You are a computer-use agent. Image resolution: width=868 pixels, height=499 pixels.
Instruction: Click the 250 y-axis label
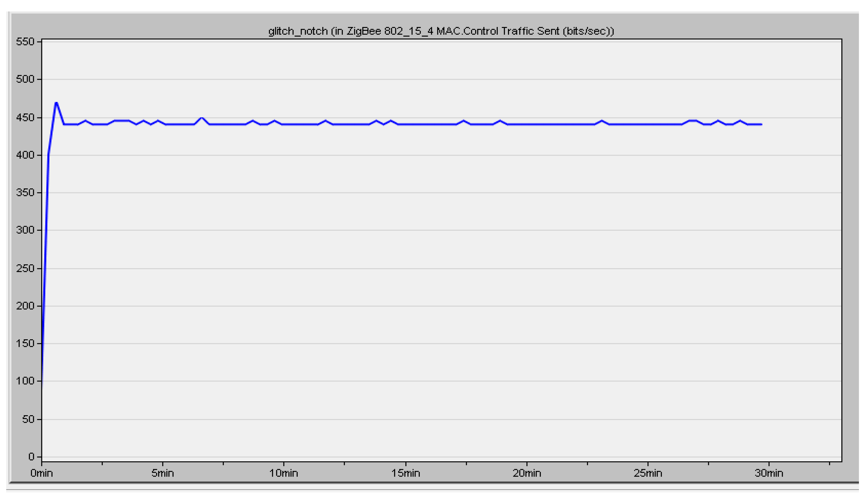click(25, 268)
